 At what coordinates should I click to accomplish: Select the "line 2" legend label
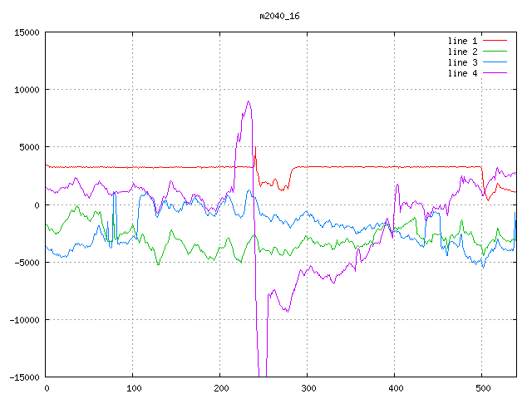(461, 52)
